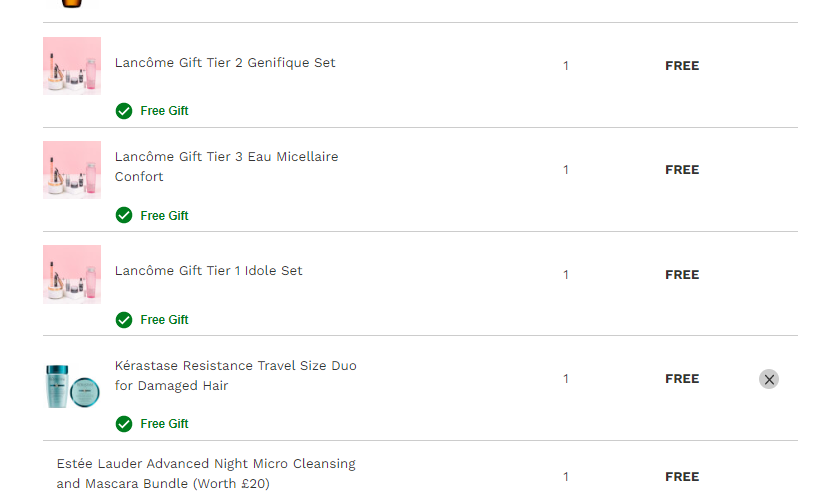
Task: Click the Eau Micellaire Confort green checkmark icon
Action: [x=124, y=215]
